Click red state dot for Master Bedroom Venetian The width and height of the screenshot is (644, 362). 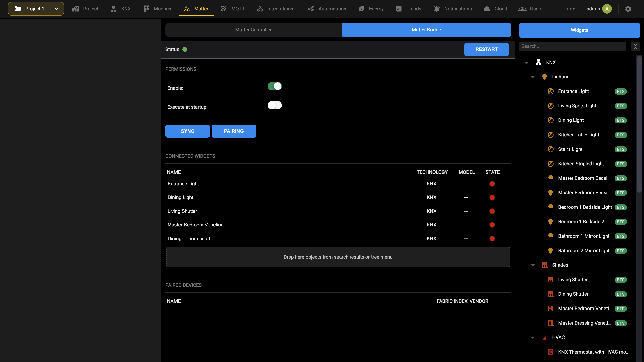coord(492,225)
